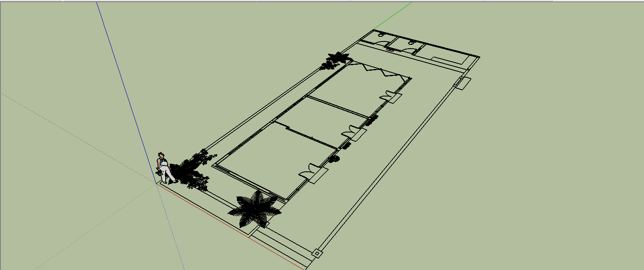Select the small square column at plan corner
Screen dimensions: 644x270
(316, 253)
